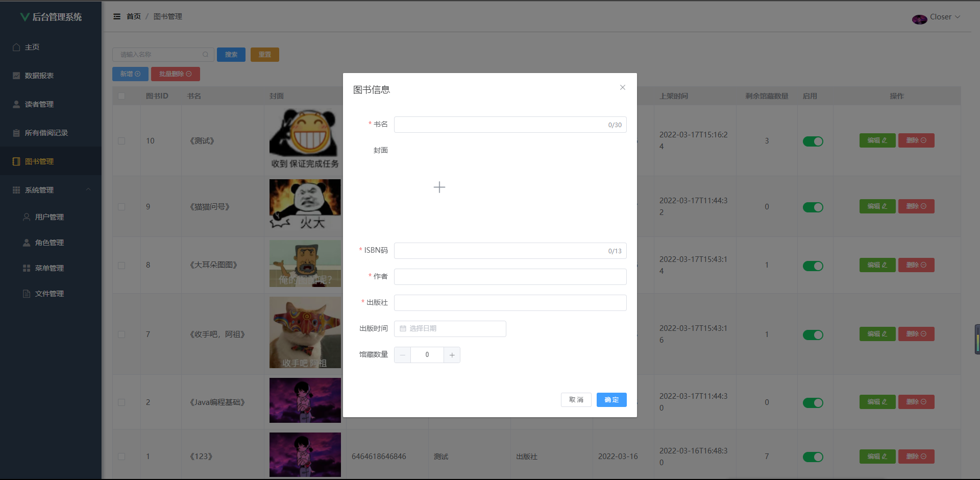Check the checkbox for book ID 10
The height and width of the screenshot is (480, 980).
pyautogui.click(x=121, y=141)
